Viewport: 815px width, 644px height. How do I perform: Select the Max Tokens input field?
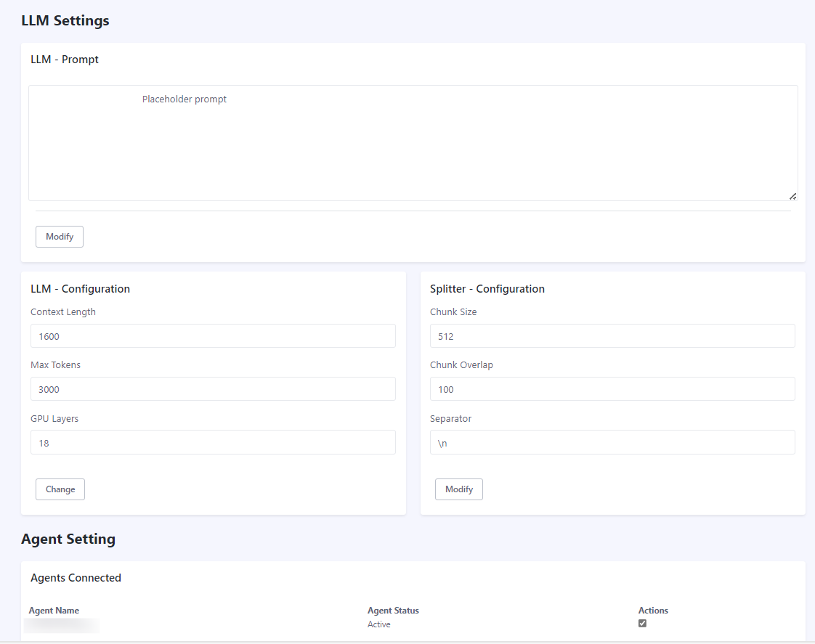(213, 389)
